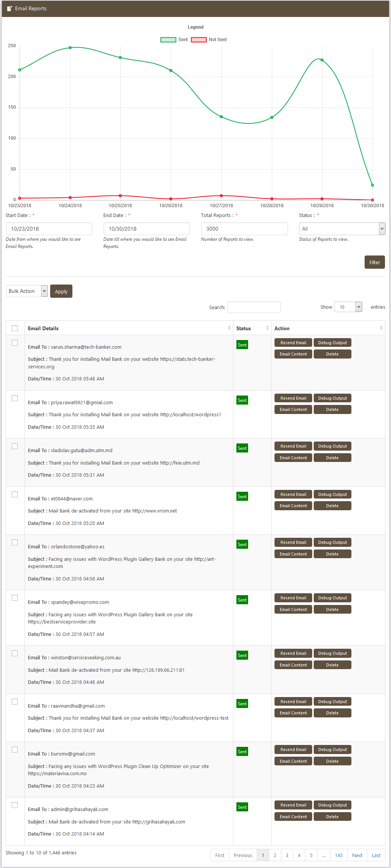Click the 10/29/2018 Sent data point on chart
Viewport: 391px width, 868px height.
pyautogui.click(x=322, y=60)
